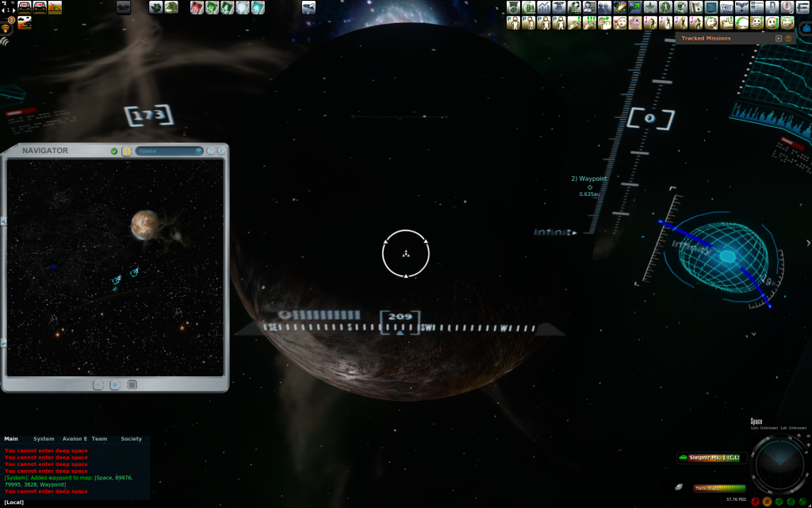Switch to the Team chat tab

point(99,439)
